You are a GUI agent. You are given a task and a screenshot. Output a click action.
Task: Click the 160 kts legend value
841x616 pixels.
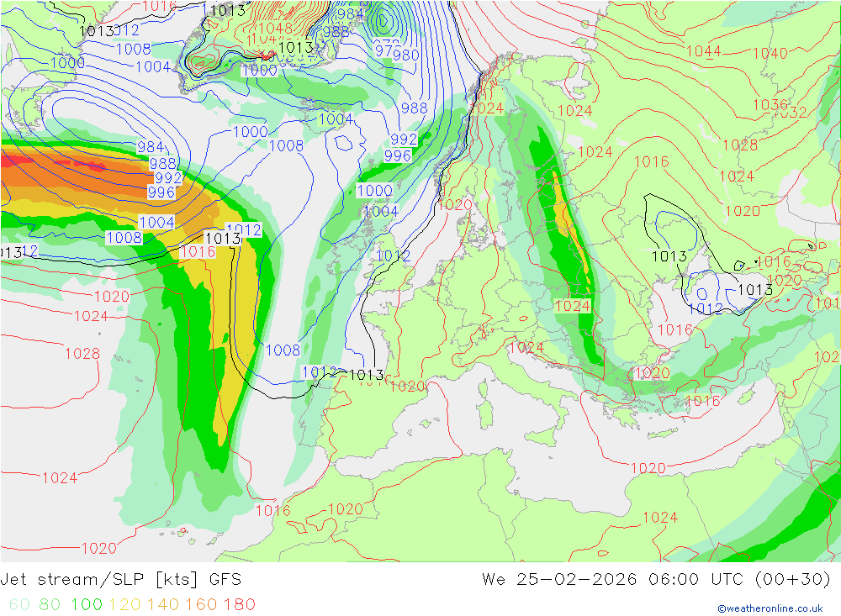pos(201,604)
